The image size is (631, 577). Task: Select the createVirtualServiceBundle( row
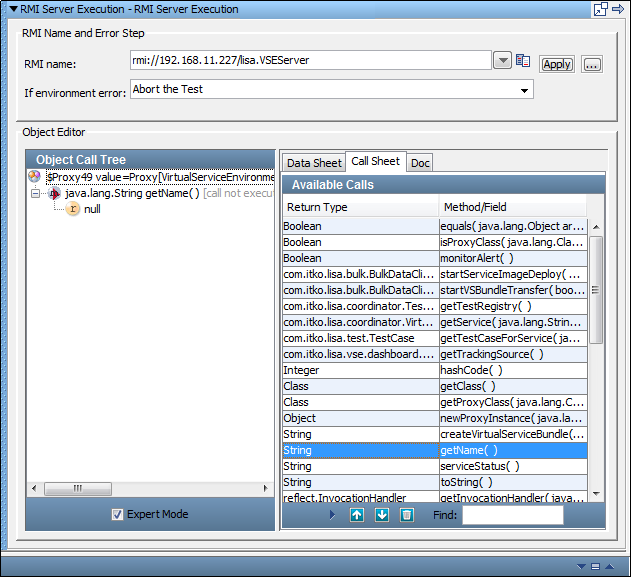[435, 434]
